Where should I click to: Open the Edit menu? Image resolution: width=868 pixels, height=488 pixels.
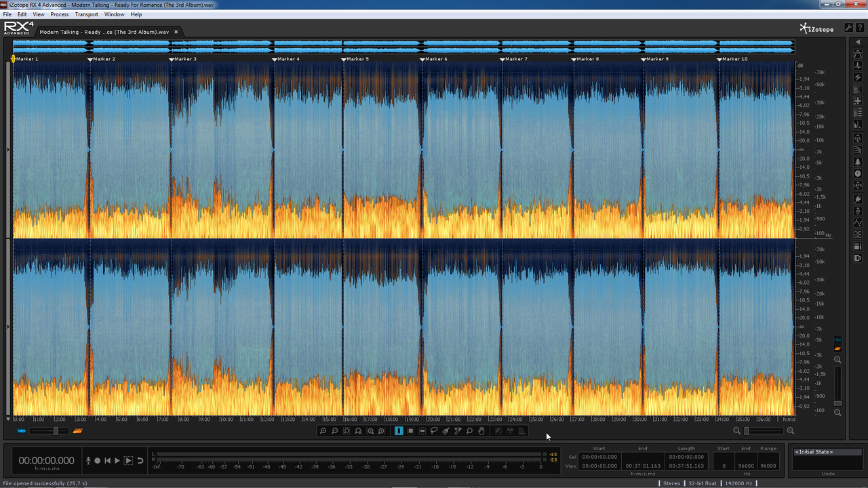tap(22, 14)
